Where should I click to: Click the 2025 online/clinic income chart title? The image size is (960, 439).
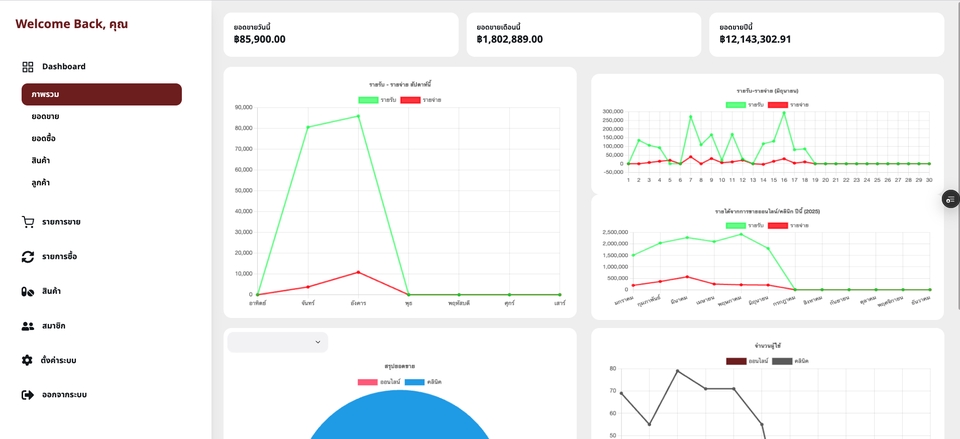pyautogui.click(x=767, y=211)
